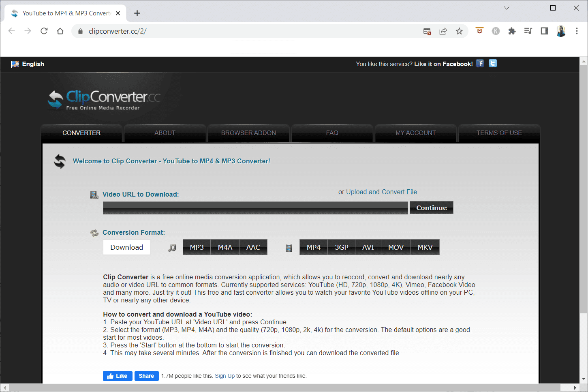
Task: Go to browser home icon
Action: (60, 31)
